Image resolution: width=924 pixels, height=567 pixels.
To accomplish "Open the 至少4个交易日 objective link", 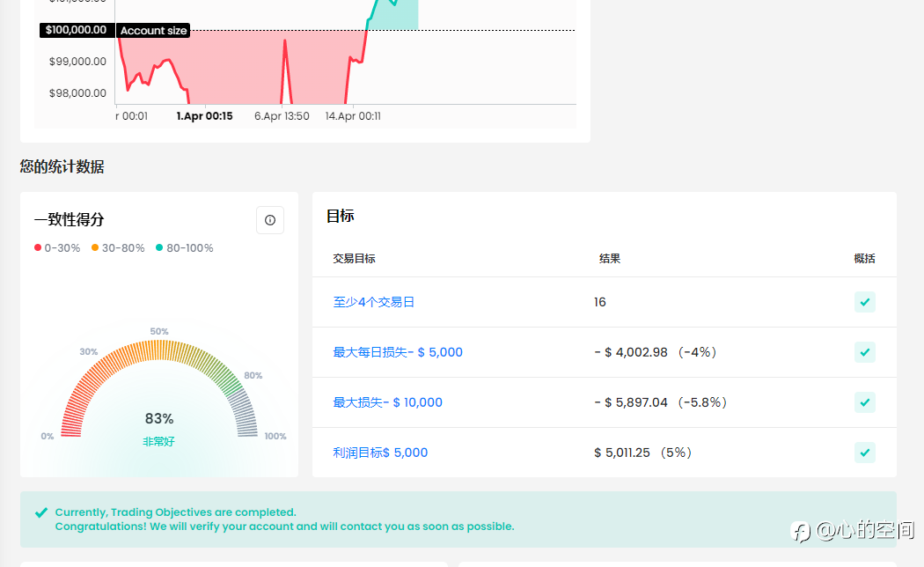I will [374, 302].
